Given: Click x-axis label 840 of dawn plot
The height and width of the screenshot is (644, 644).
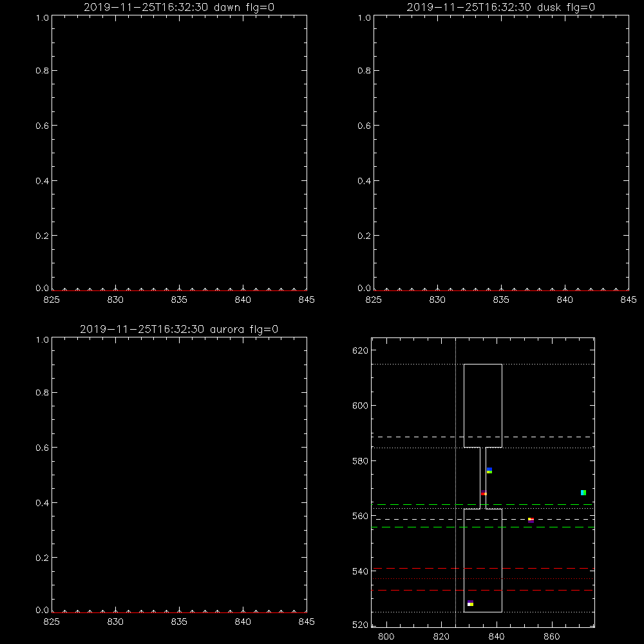Looking at the screenshot, I should (243, 300).
